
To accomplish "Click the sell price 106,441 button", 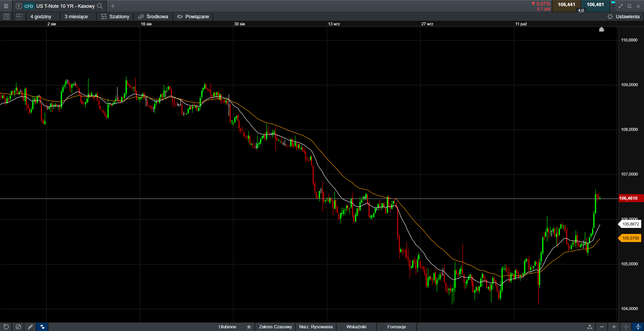I will pos(566,5).
